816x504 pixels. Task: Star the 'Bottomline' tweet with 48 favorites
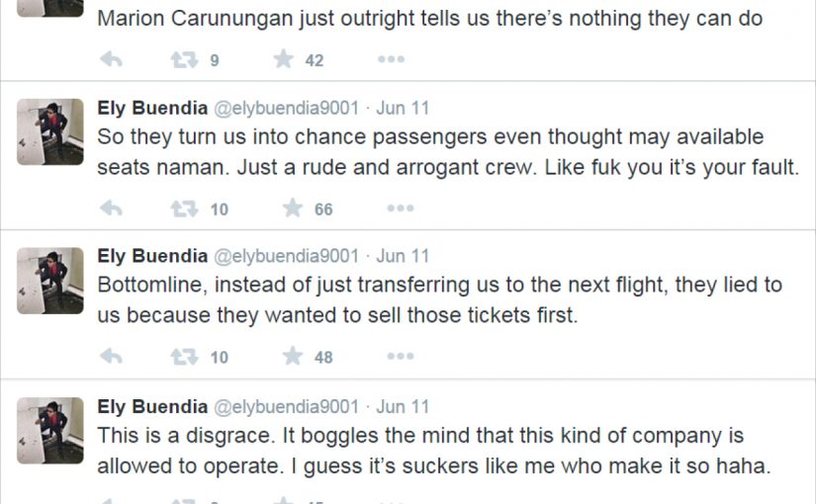coord(293,357)
